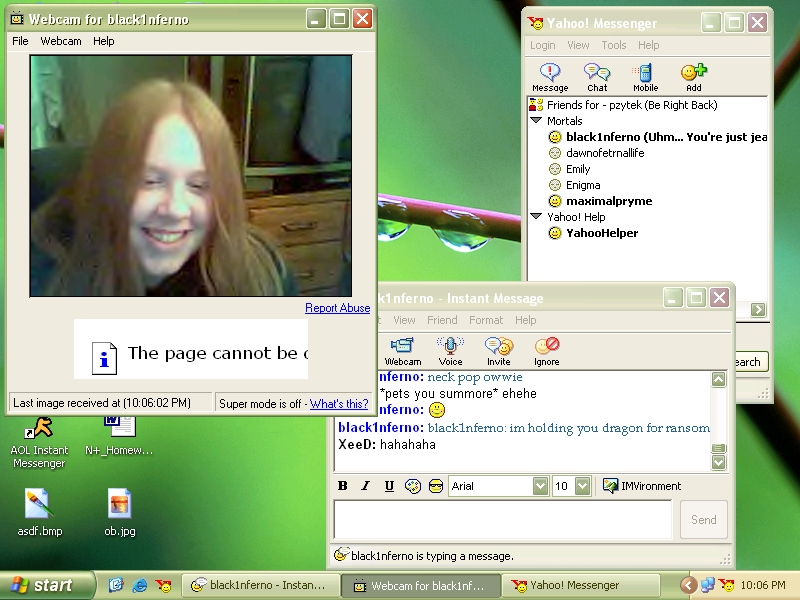Open the Friend menu in Instant Message
The image size is (800, 600).
click(442, 320)
